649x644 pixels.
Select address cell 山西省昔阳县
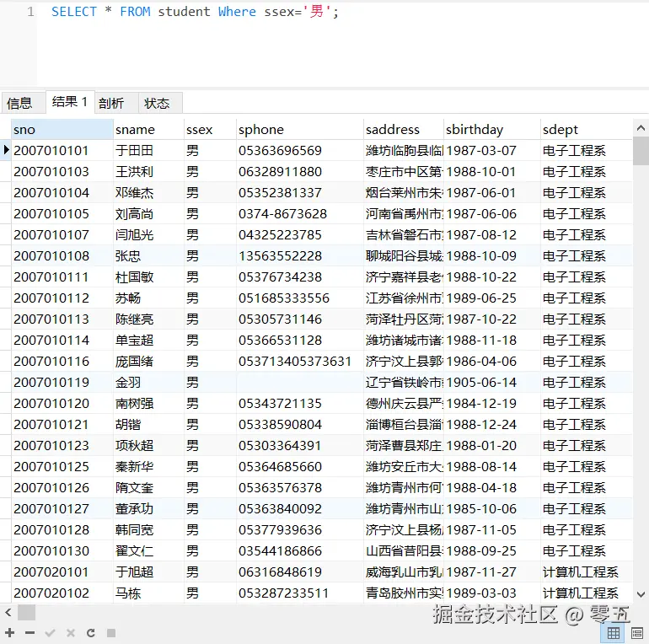[x=404, y=551]
